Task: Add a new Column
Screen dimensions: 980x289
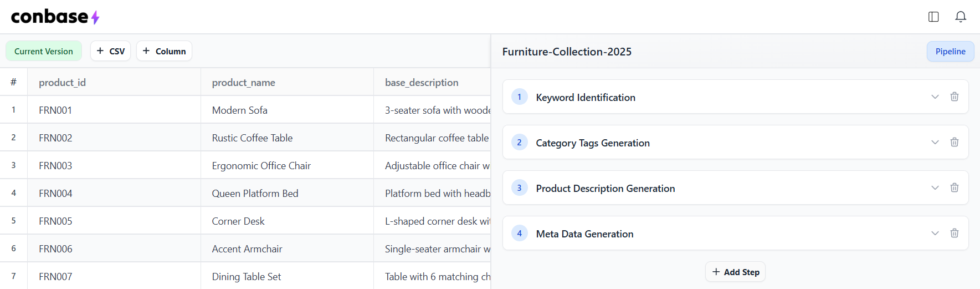Action: click(164, 51)
